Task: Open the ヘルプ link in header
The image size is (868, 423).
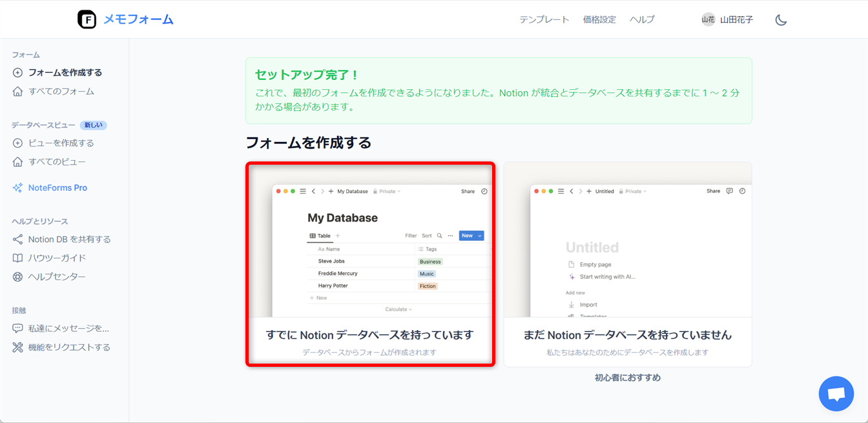Action: click(642, 19)
